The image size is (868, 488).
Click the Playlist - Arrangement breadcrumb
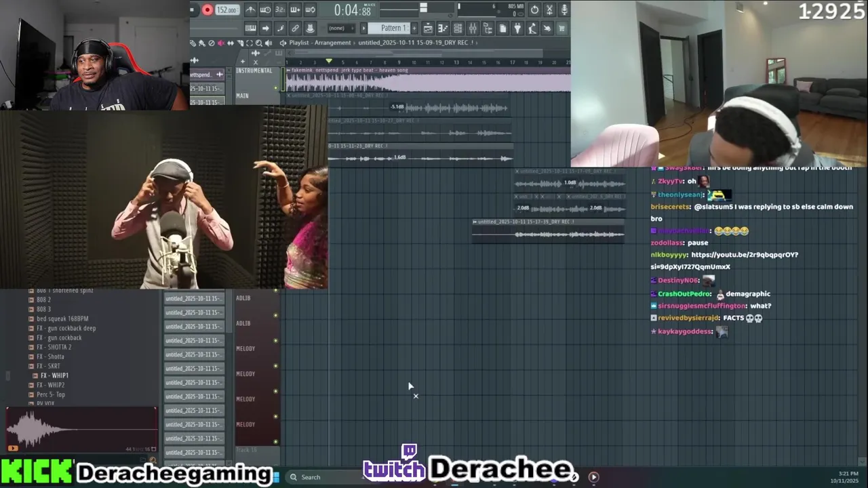(320, 43)
